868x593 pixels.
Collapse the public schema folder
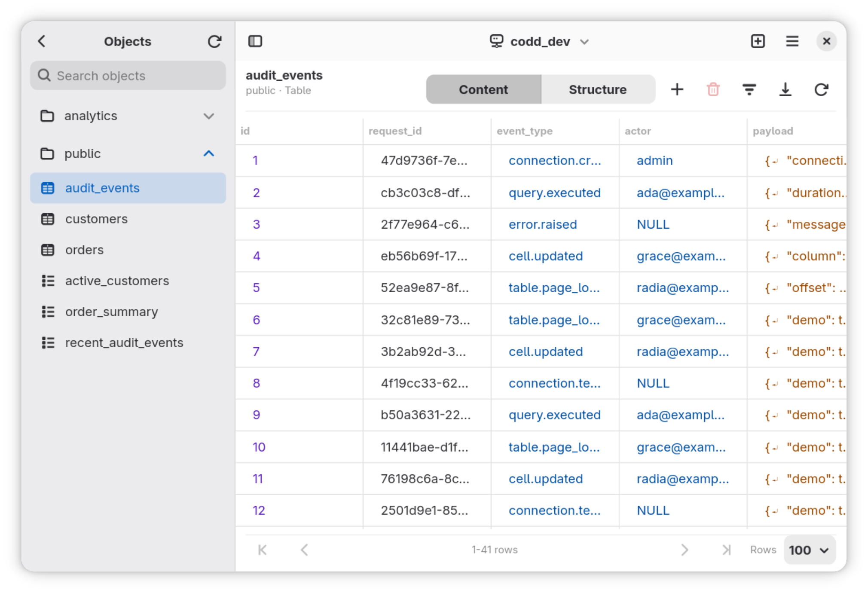[x=128, y=153]
